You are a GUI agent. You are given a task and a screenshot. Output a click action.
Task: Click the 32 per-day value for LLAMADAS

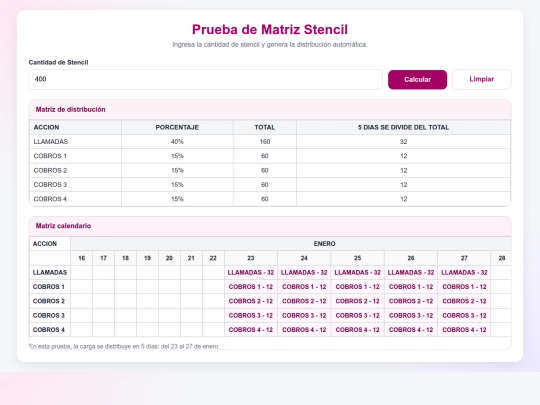(x=403, y=142)
